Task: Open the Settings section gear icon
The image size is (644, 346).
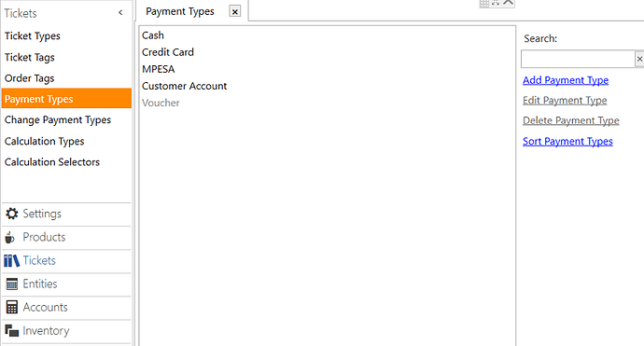Action: tap(11, 214)
